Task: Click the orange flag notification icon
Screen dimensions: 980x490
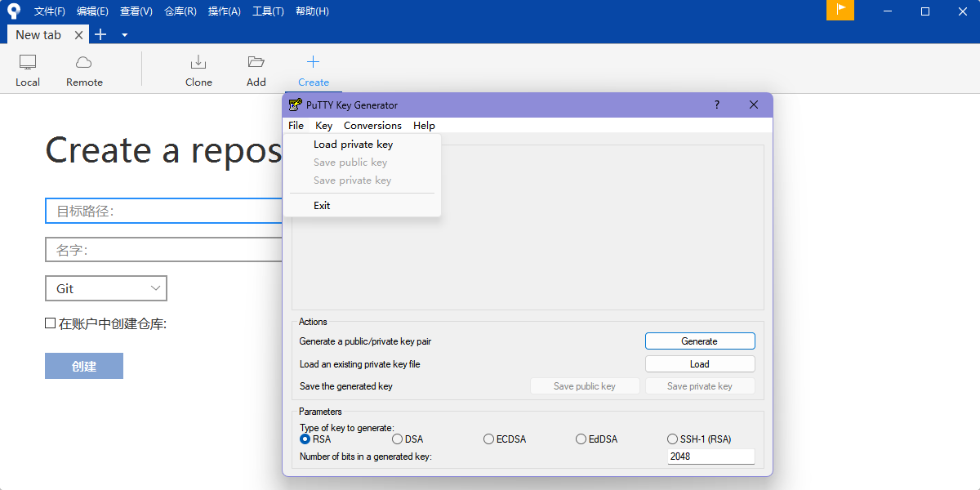Action: click(840, 11)
